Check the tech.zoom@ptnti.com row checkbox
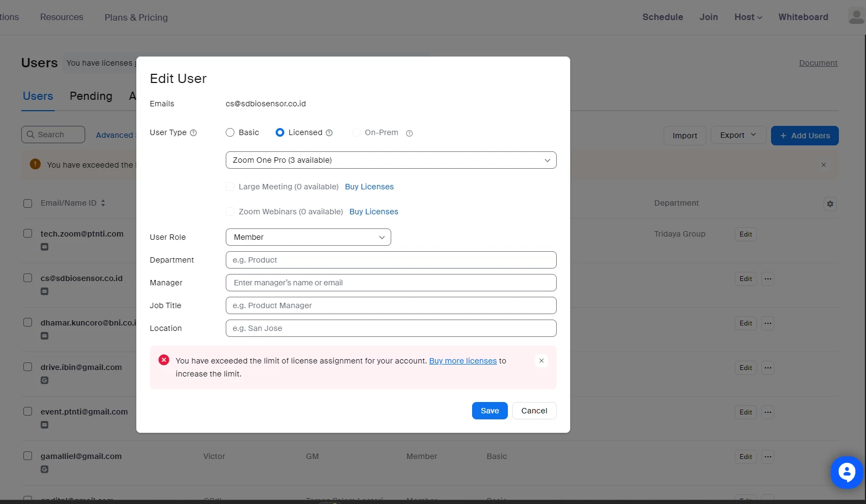This screenshot has width=866, height=504. [28, 233]
